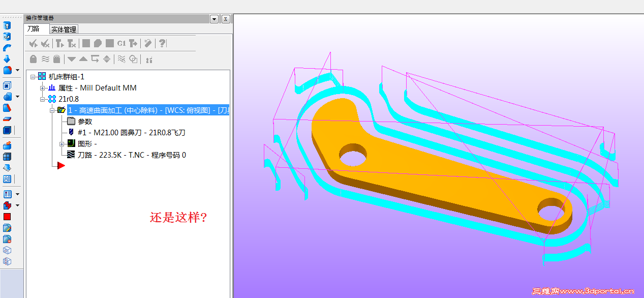Open dropdown arrow next to fillet icon
The image size is (644, 298).
pyautogui.click(x=18, y=70)
